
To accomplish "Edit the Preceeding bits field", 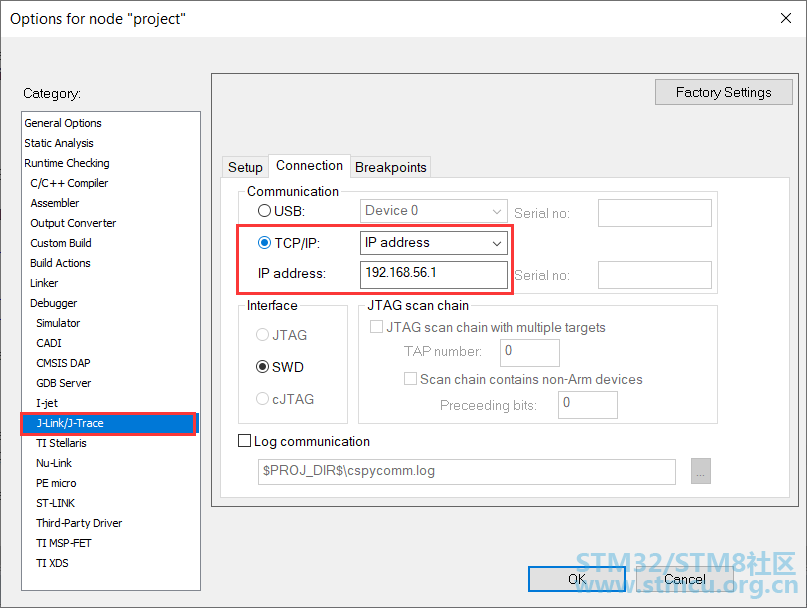I will click(588, 405).
